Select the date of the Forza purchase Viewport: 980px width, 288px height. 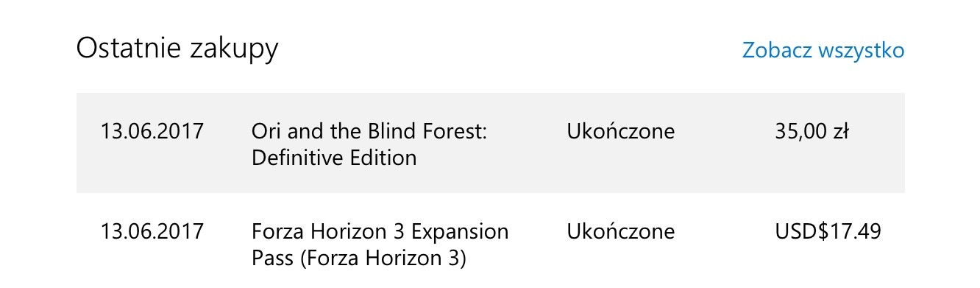point(152,232)
